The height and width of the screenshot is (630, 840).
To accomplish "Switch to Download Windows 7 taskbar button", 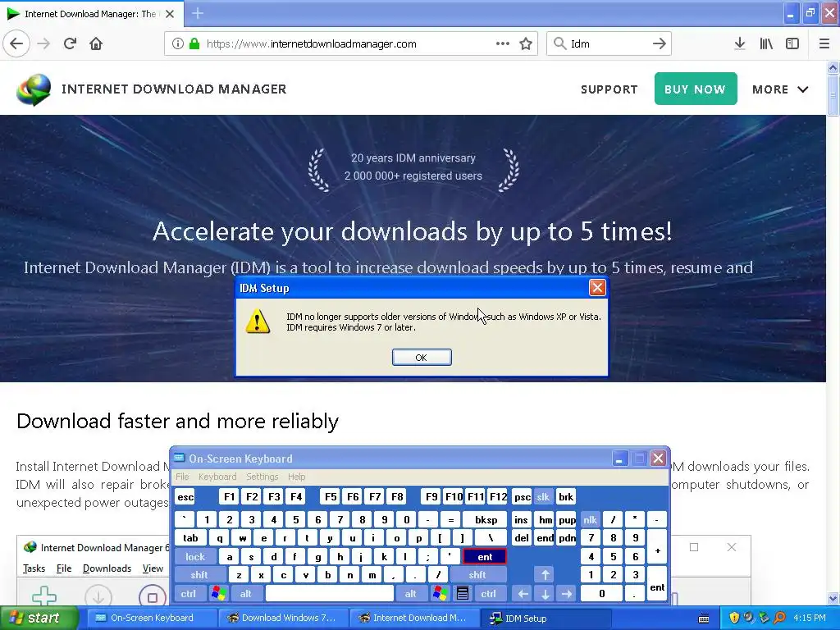I will point(282,619).
